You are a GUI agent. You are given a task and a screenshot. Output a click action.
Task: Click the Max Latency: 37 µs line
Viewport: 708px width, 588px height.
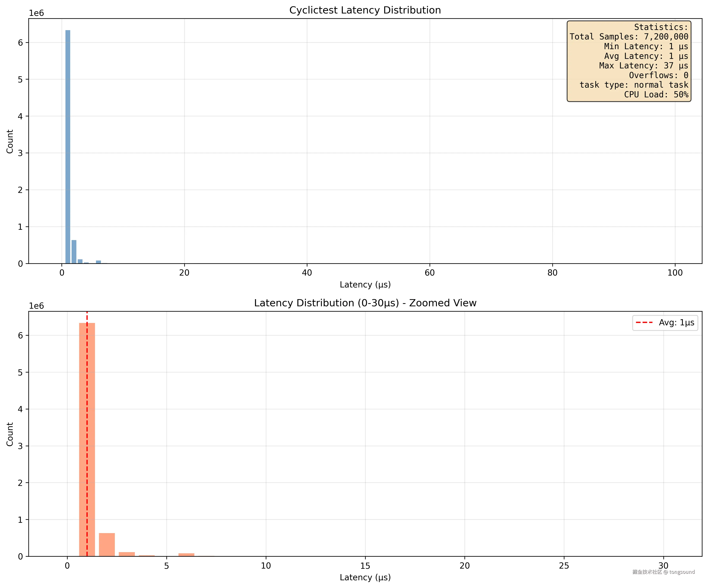[x=643, y=66]
